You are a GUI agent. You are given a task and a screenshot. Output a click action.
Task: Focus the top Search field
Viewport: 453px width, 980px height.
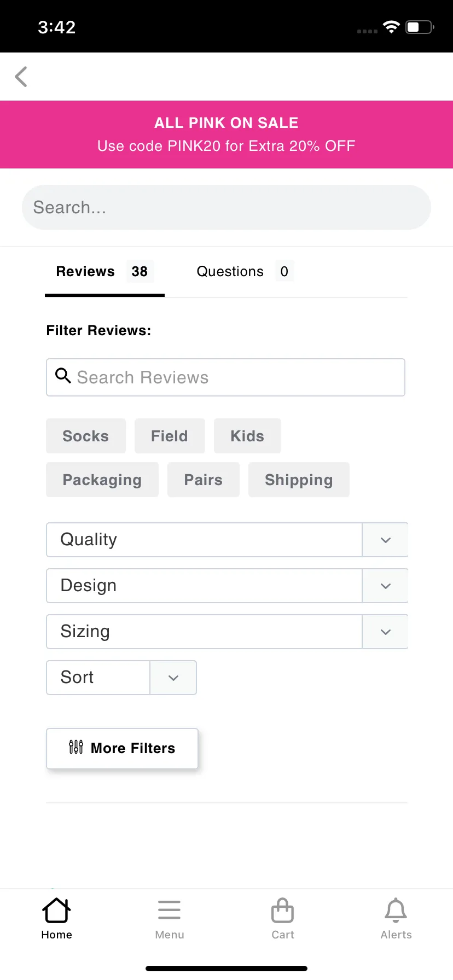(x=226, y=207)
